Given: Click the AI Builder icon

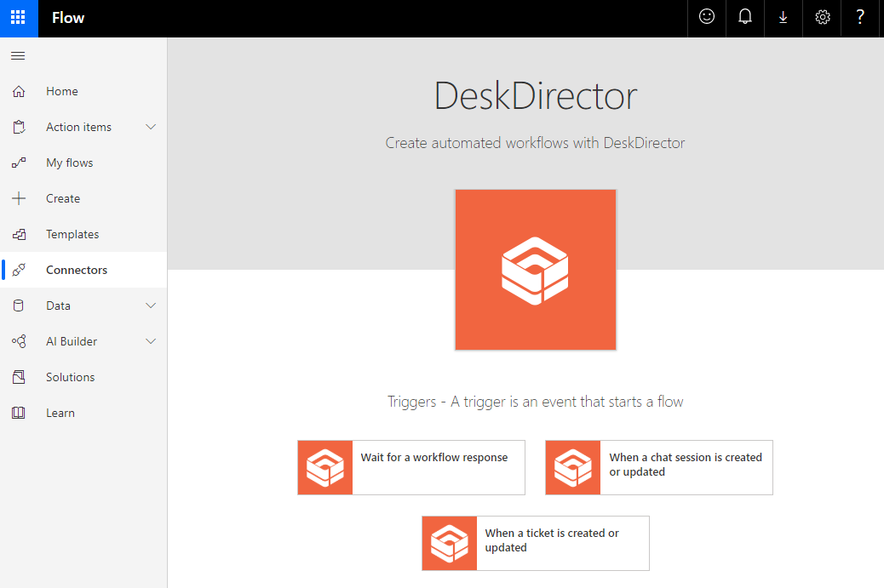Looking at the screenshot, I should click(x=19, y=341).
